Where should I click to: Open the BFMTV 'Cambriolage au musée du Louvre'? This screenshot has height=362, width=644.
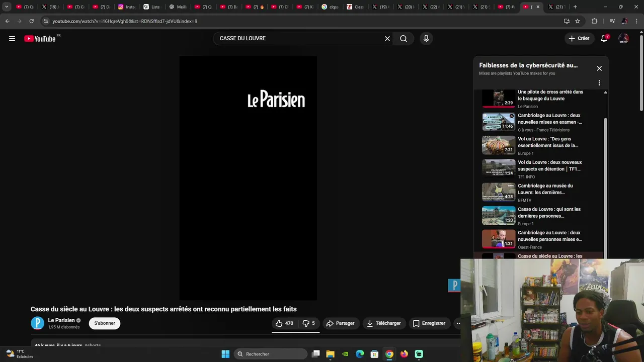[x=545, y=189]
